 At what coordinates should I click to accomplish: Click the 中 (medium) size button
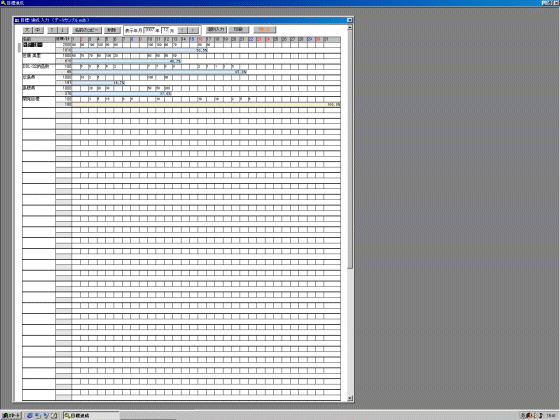click(38, 30)
